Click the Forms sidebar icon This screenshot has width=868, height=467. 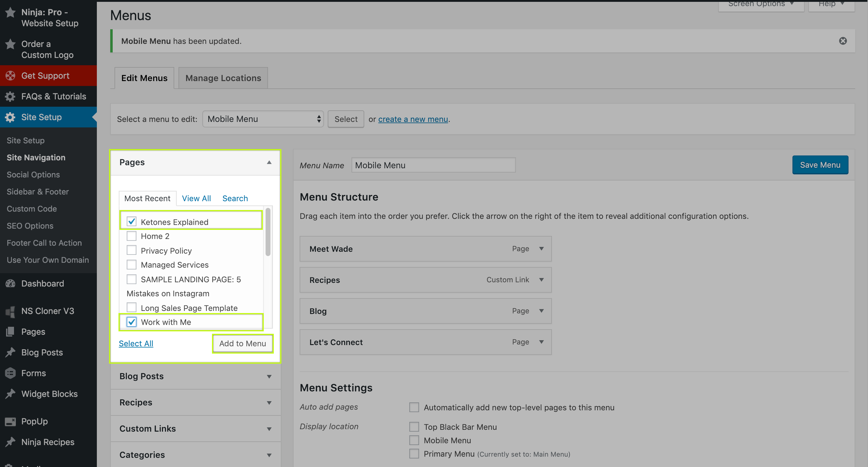coord(10,373)
